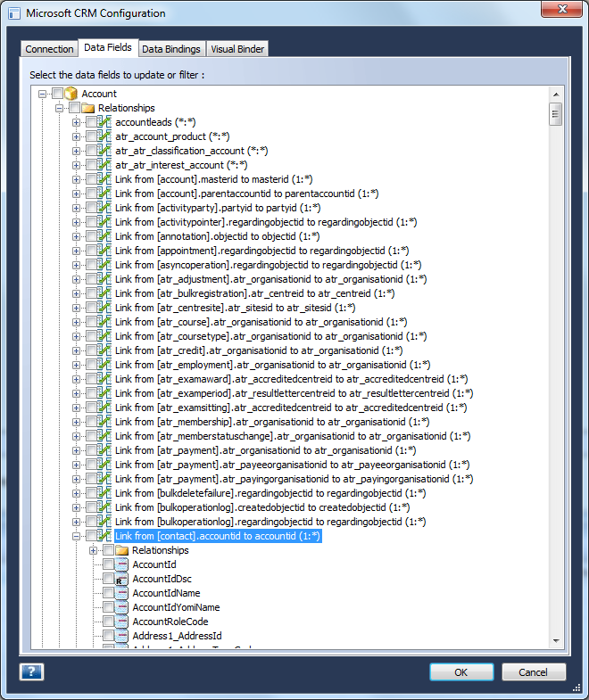Click the [atr_examaward] link icon
Image resolution: width=589 pixels, height=700 pixels.
(x=105, y=379)
